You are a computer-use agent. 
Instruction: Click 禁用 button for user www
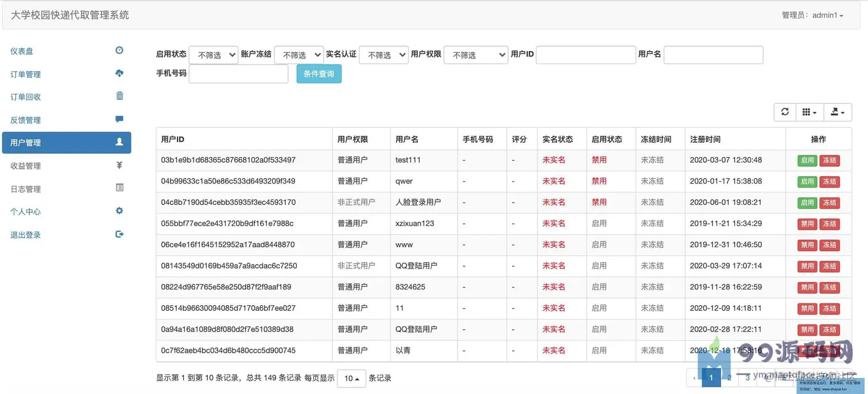pyautogui.click(x=807, y=245)
